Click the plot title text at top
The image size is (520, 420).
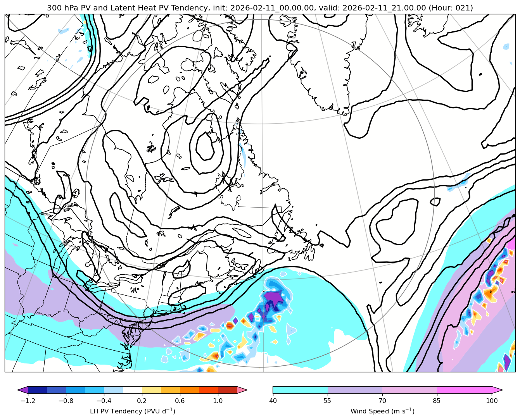[260, 8]
